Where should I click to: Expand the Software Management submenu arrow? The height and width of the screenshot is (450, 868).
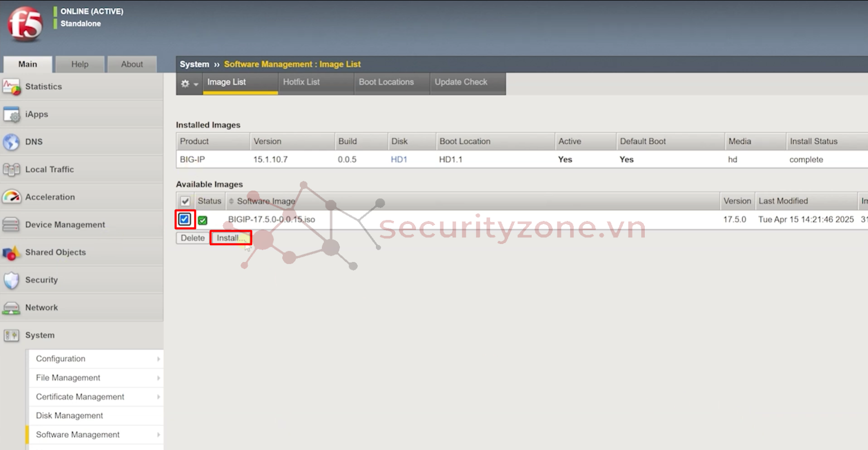(x=158, y=435)
